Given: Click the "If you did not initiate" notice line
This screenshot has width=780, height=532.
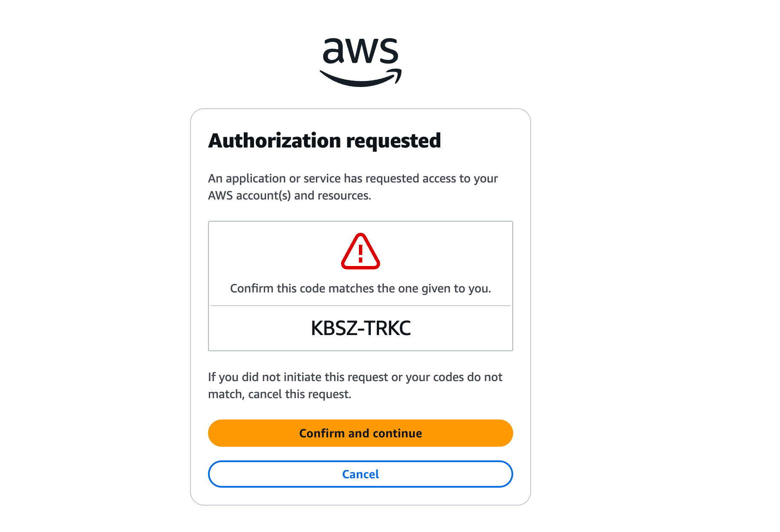Looking at the screenshot, I should [x=355, y=377].
